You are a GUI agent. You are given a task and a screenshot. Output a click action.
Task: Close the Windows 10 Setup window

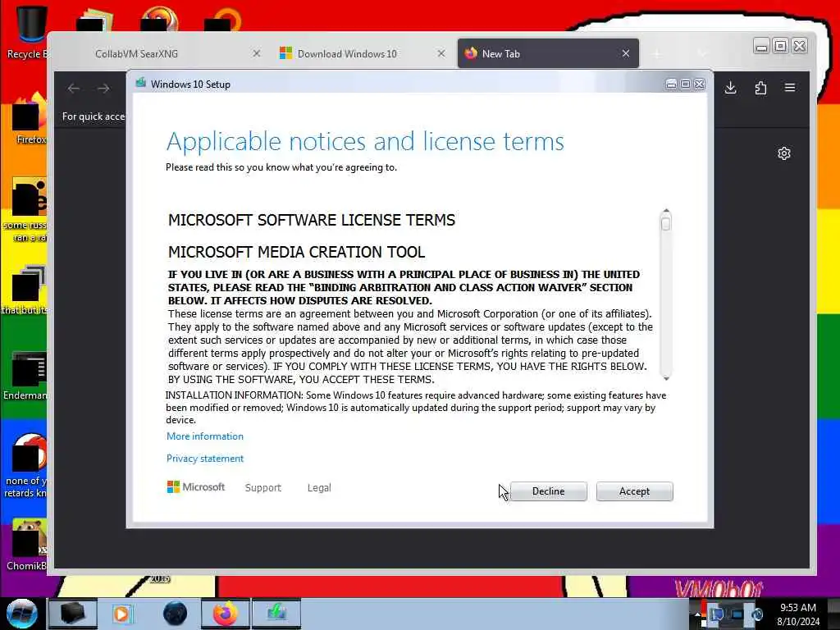[x=699, y=84]
